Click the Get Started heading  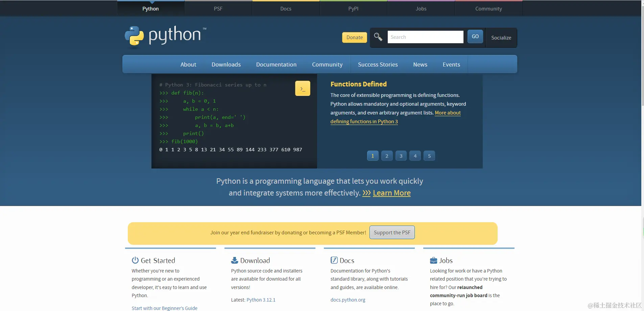(x=158, y=260)
